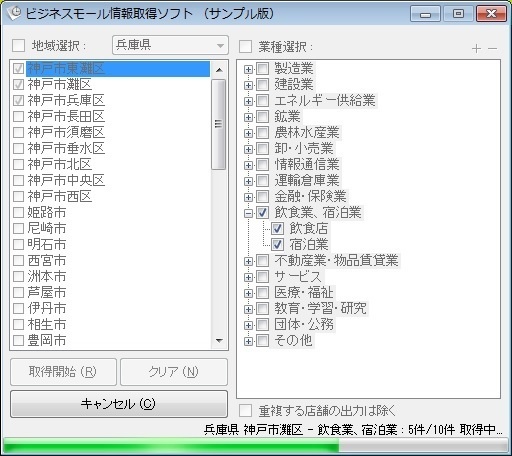512x456 pixels.
Task: Expand the 情報通信業 node
Action: (248, 165)
